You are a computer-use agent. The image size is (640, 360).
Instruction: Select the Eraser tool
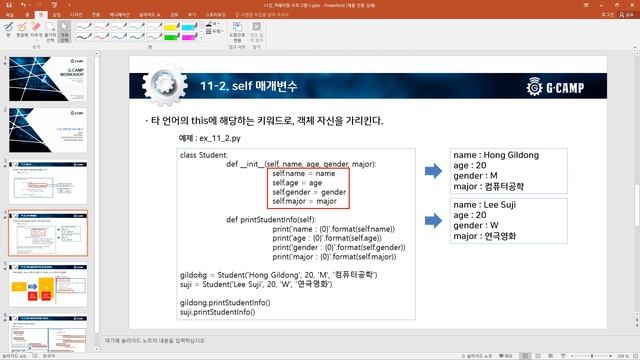tap(36, 29)
